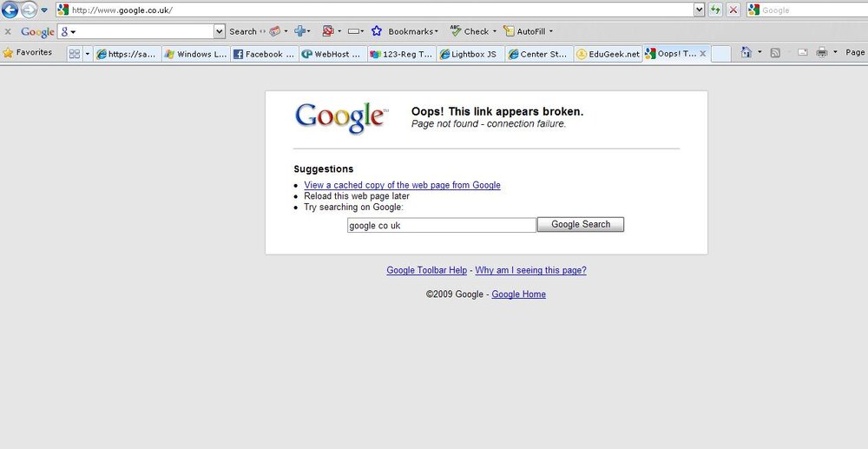This screenshot has width=868, height=449.
Task: Open the recent pages dropdown beside Forward
Action: tap(44, 10)
